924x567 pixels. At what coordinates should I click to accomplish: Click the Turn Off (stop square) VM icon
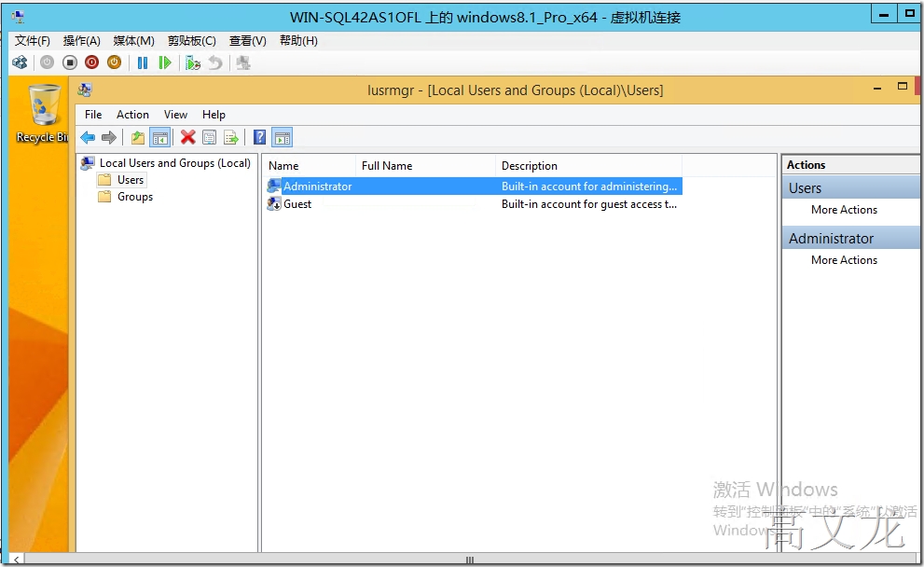[70, 62]
